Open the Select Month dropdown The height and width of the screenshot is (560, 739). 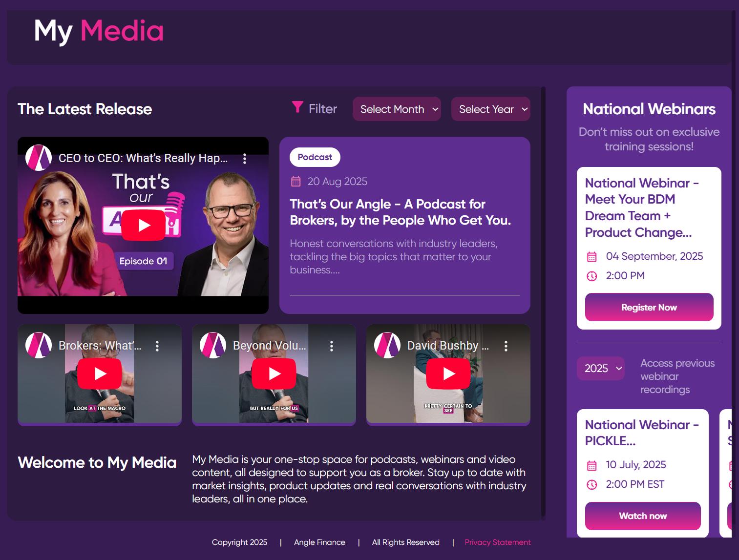point(397,109)
